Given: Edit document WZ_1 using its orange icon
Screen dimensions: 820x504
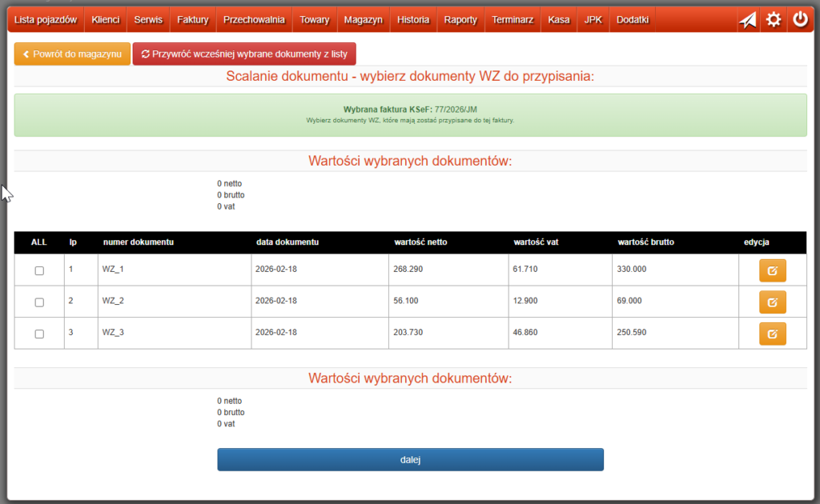Looking at the screenshot, I should [x=772, y=270].
